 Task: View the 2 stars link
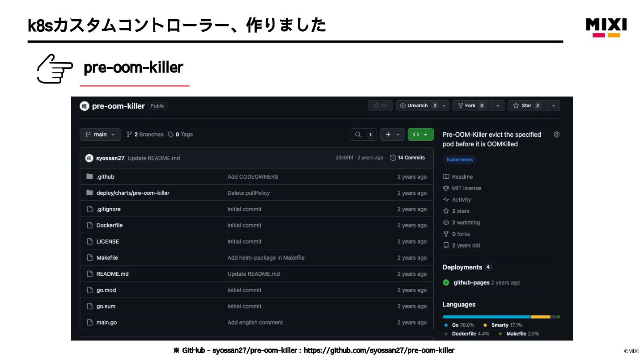click(456, 211)
